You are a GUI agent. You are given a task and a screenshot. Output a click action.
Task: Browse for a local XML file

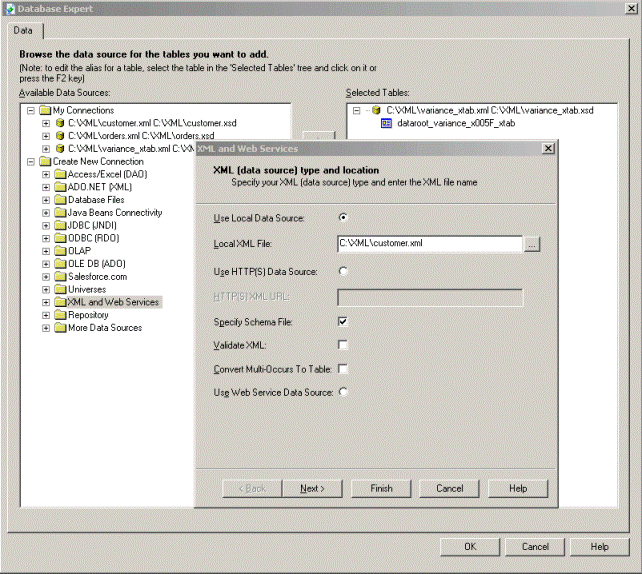click(532, 244)
